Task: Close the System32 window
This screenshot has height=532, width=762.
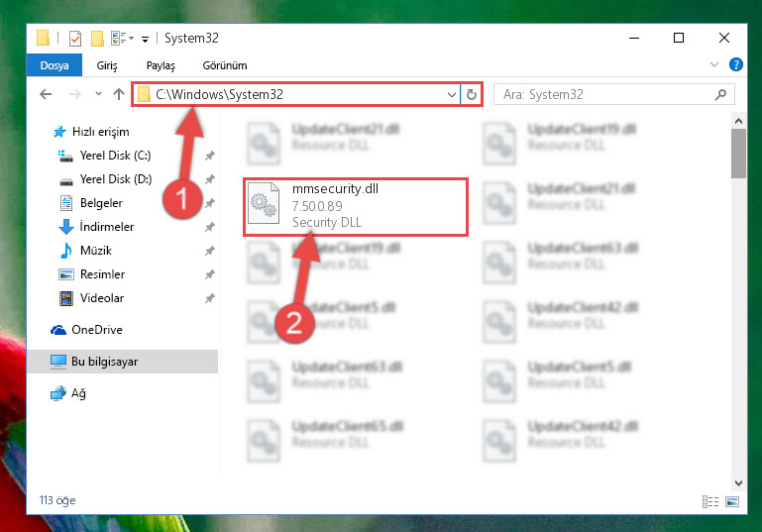Action: click(723, 38)
